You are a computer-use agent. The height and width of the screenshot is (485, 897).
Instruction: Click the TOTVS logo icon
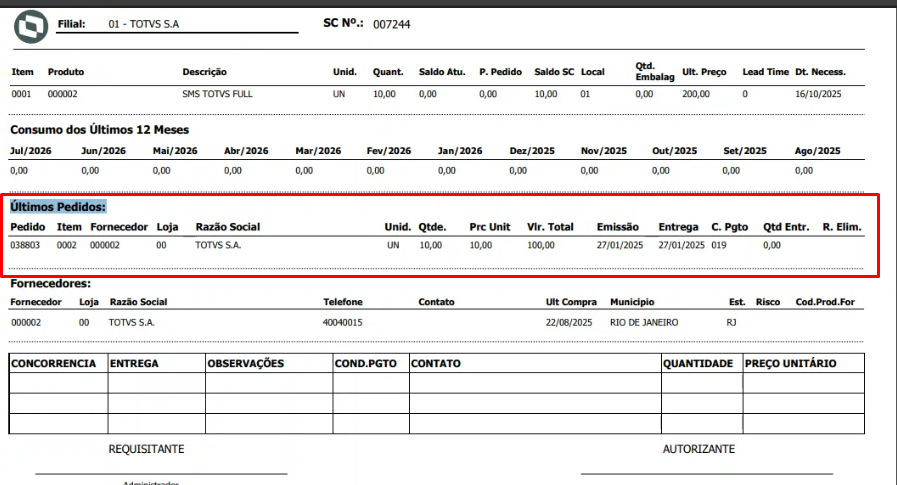[x=31, y=26]
